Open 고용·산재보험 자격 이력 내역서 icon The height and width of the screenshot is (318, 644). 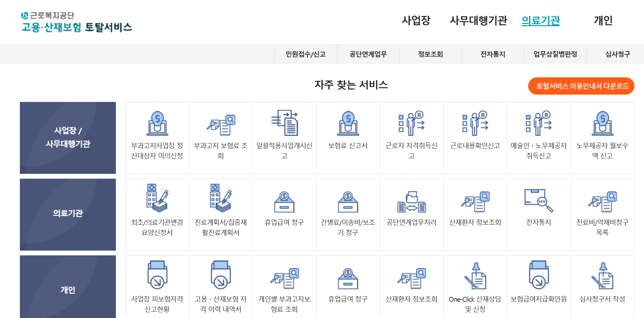221,275
